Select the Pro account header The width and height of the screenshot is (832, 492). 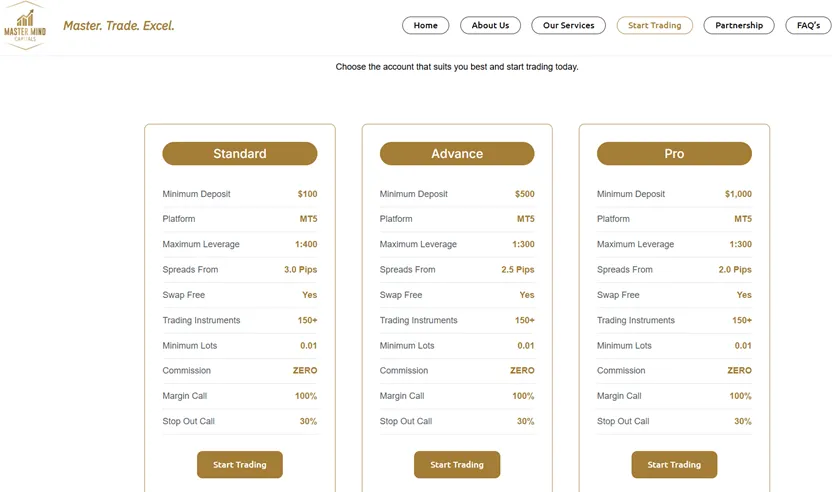[674, 153]
